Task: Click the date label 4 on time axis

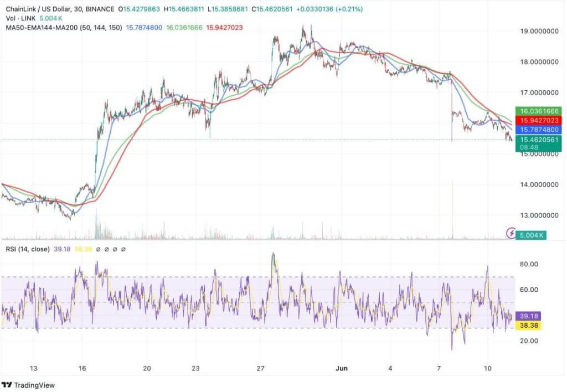Action: pos(390,369)
